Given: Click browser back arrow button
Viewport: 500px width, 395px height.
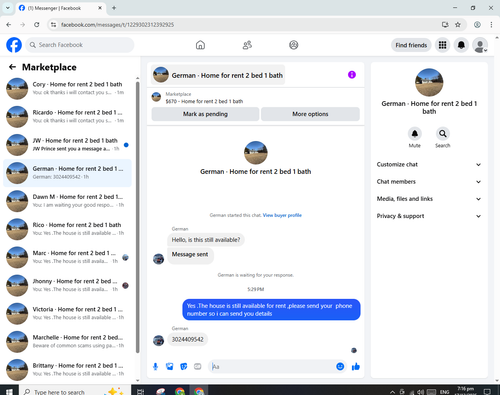Looking at the screenshot, I should (x=9, y=25).
